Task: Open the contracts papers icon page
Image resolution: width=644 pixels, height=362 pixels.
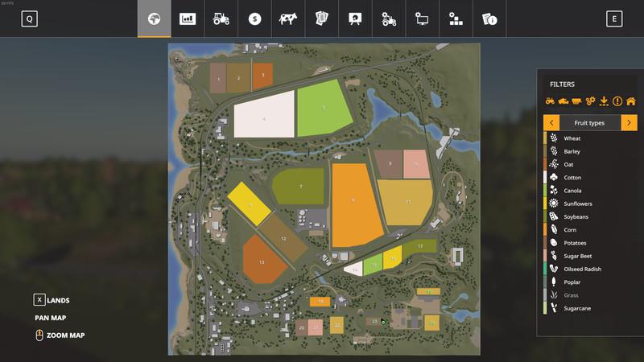Action: point(320,19)
